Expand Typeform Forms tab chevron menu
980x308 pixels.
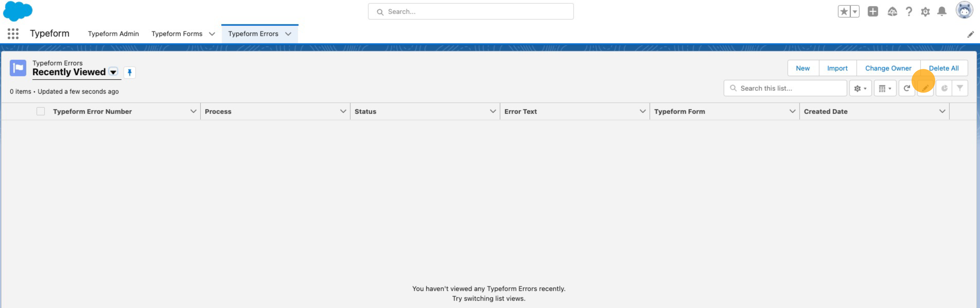point(212,34)
